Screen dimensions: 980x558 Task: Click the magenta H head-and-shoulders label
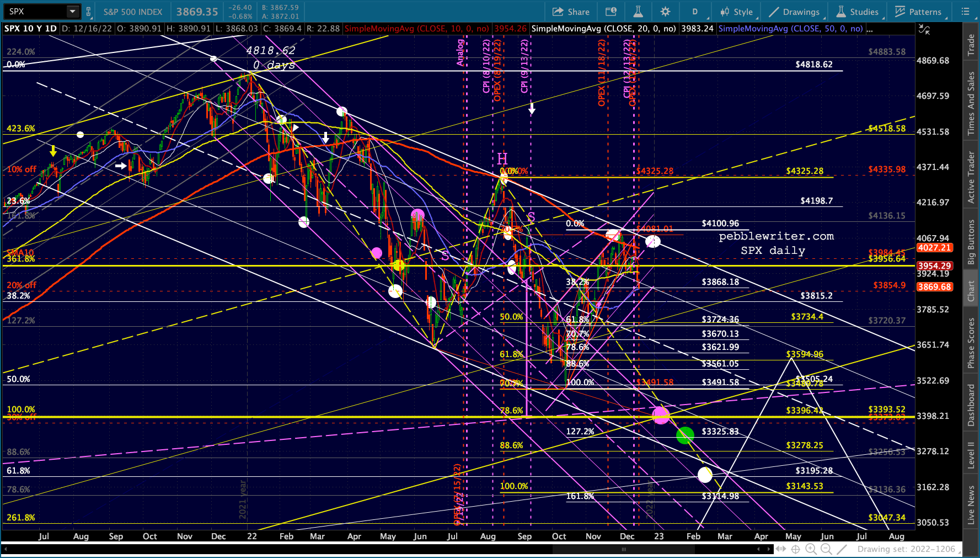(502, 159)
